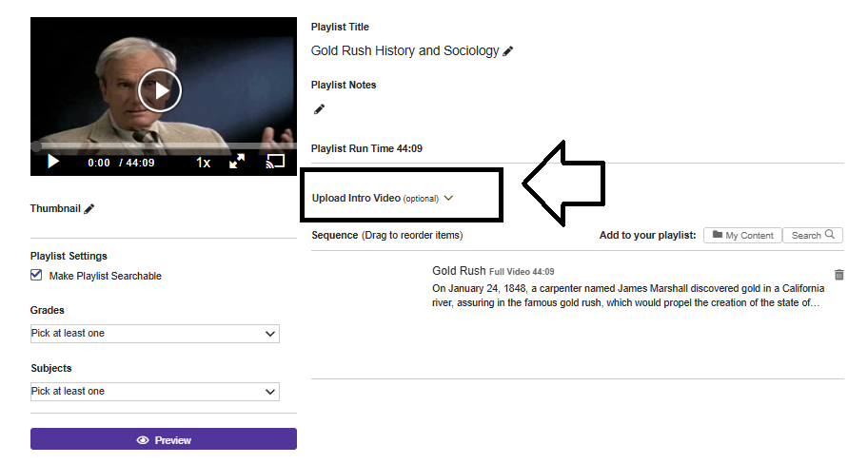The height and width of the screenshot is (464, 868).
Task: Edit the playlist title with pencil icon
Action: (x=508, y=51)
